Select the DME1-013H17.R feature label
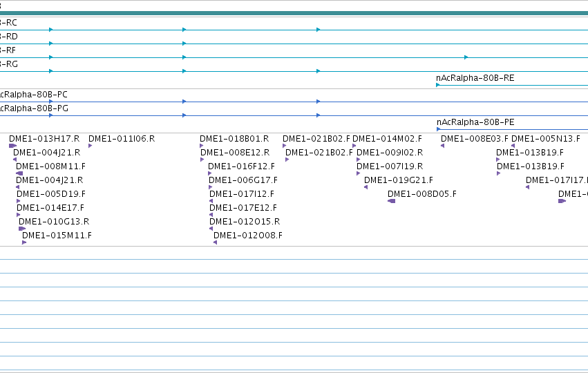 click(x=44, y=139)
